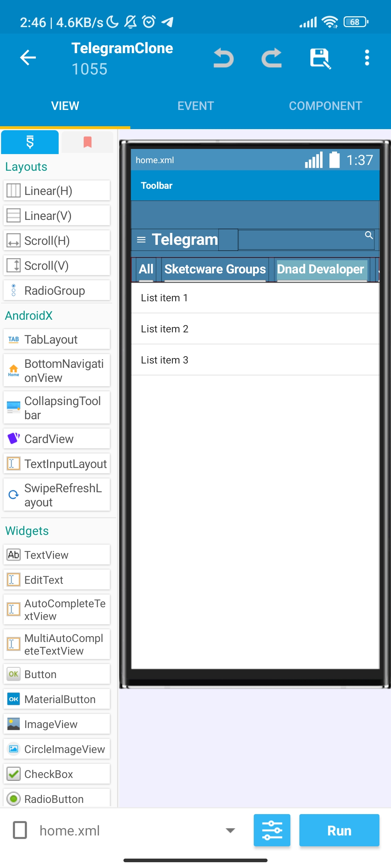This screenshot has height=868, width=391.
Task: Switch to the EVENT tab
Action: pos(195,106)
